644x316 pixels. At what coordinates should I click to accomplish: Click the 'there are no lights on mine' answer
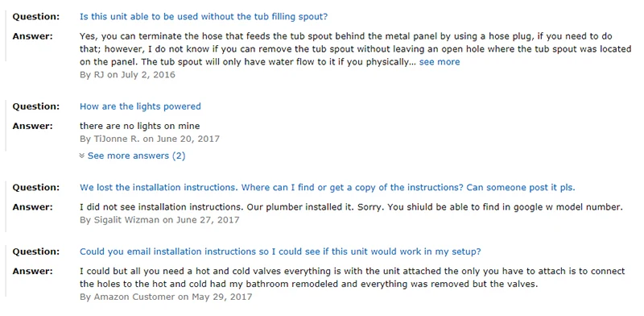point(139,126)
